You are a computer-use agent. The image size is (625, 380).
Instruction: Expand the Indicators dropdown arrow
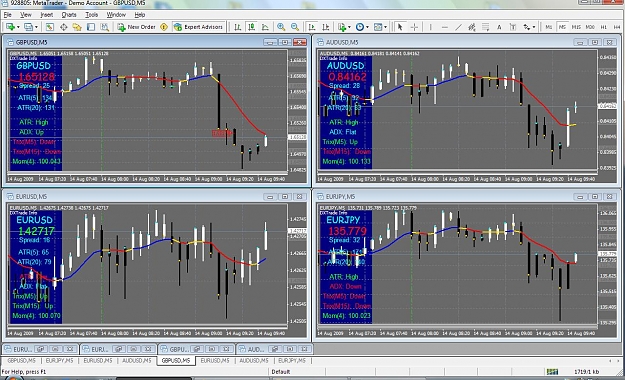(x=349, y=27)
